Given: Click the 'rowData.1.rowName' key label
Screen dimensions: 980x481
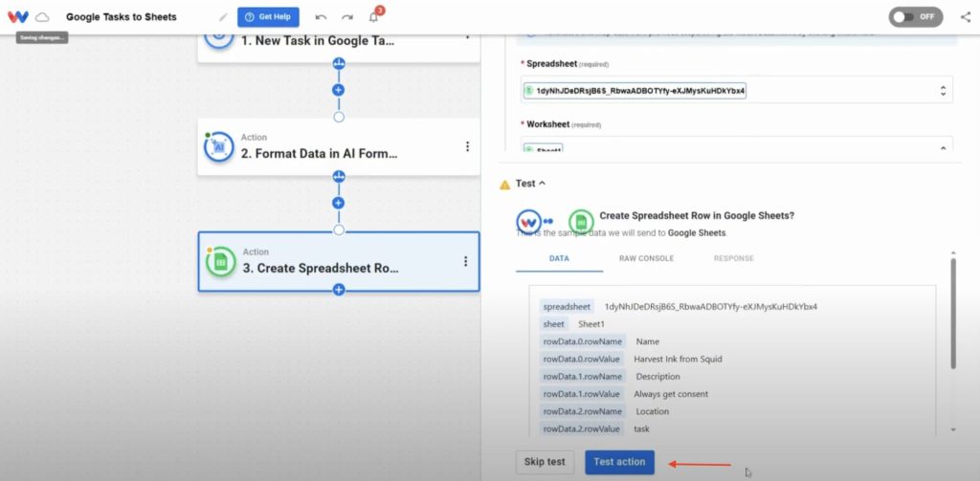Looking at the screenshot, I should tap(583, 377).
